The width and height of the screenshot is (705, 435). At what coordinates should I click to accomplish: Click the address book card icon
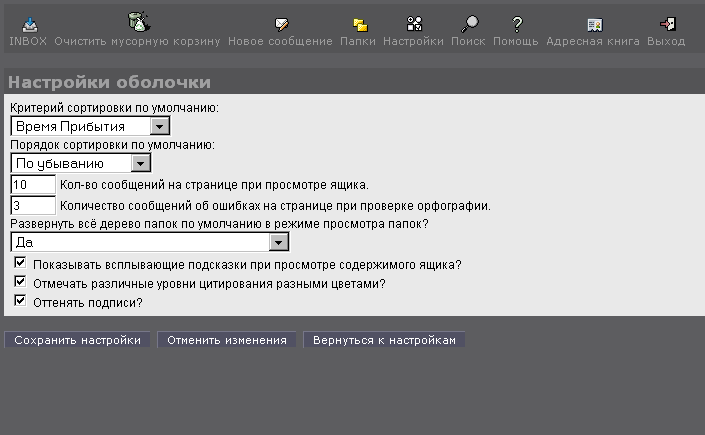pyautogui.click(x=595, y=25)
